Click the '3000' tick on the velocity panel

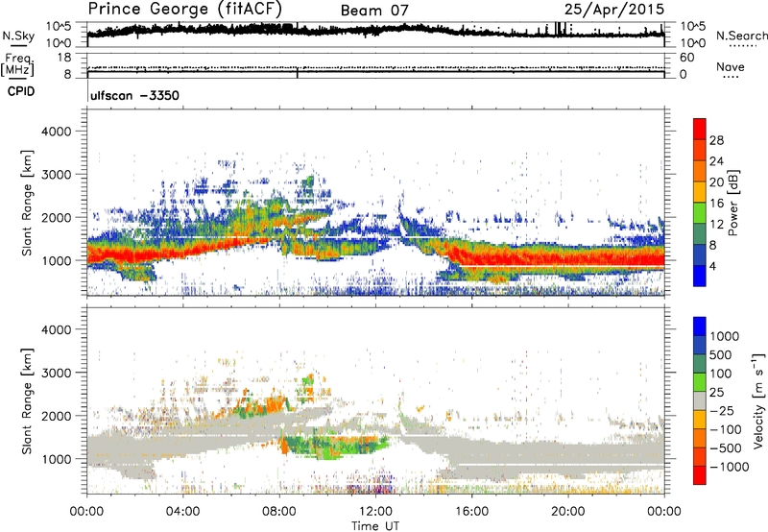tap(56, 373)
